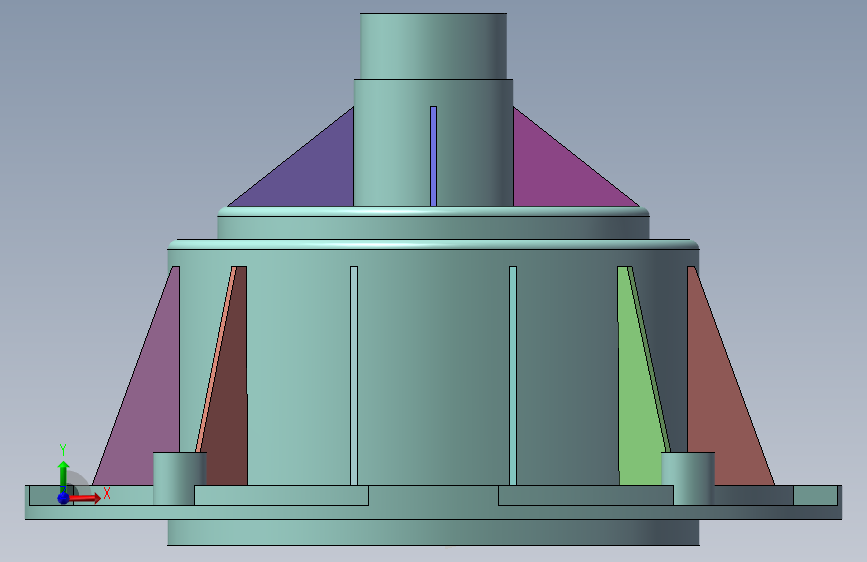Select the thin salmon rib edge face
The image size is (867, 562).
[x=217, y=358]
